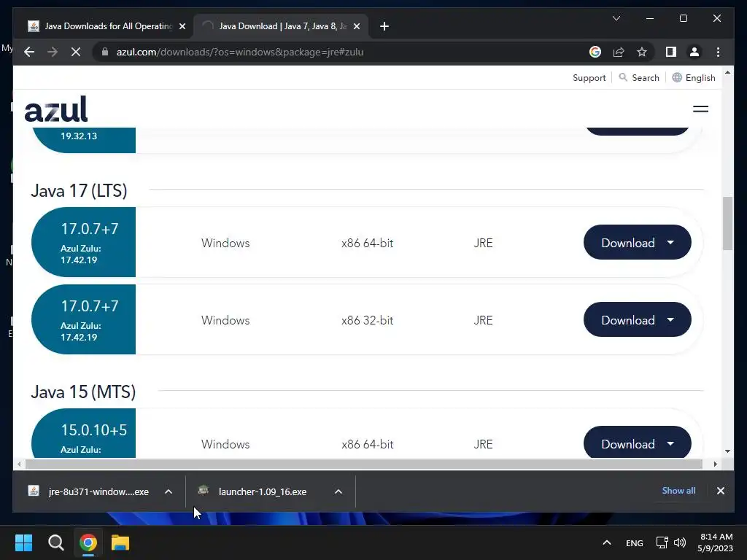Click the 17.0.7+7 badge in the 32-bit row
The image size is (747, 560).
tap(83, 319)
